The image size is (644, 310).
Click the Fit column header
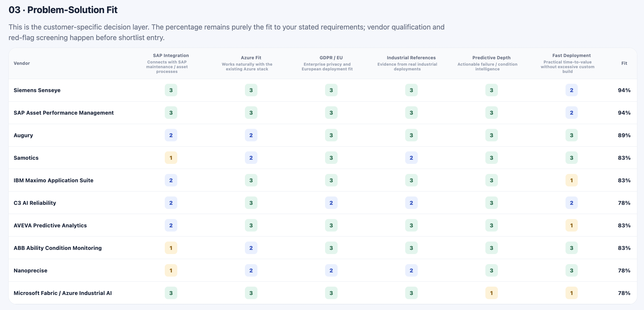(x=624, y=63)
